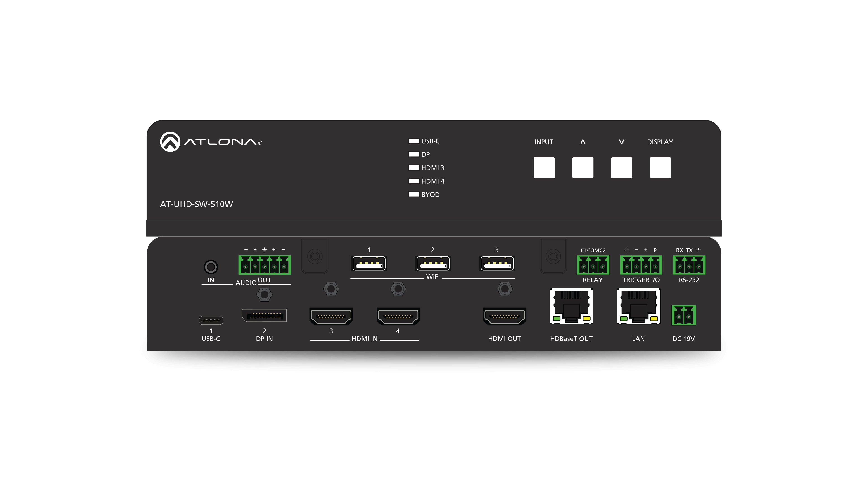Viewport: 868px width, 489px height.
Task: Click the HDBaseT OUT label
Action: 572,339
